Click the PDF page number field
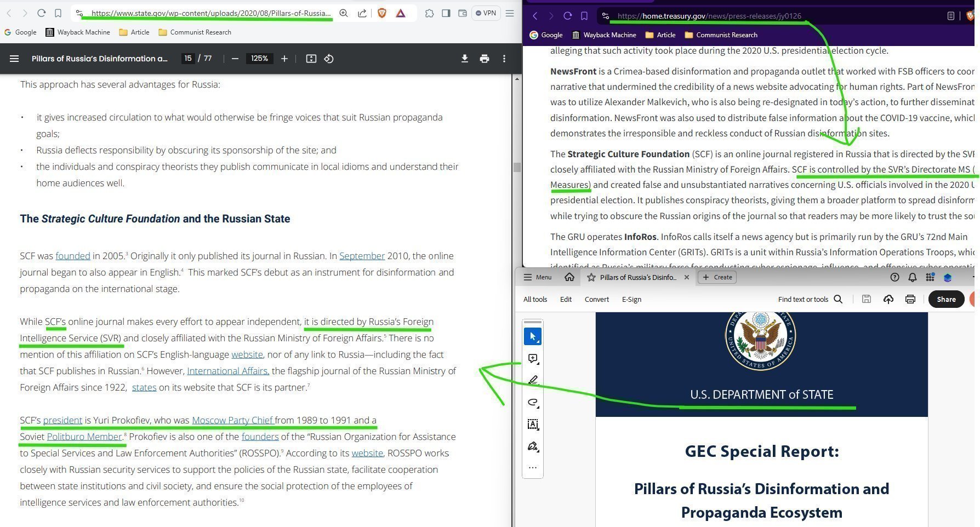The width and height of the screenshot is (980, 527). coord(188,59)
